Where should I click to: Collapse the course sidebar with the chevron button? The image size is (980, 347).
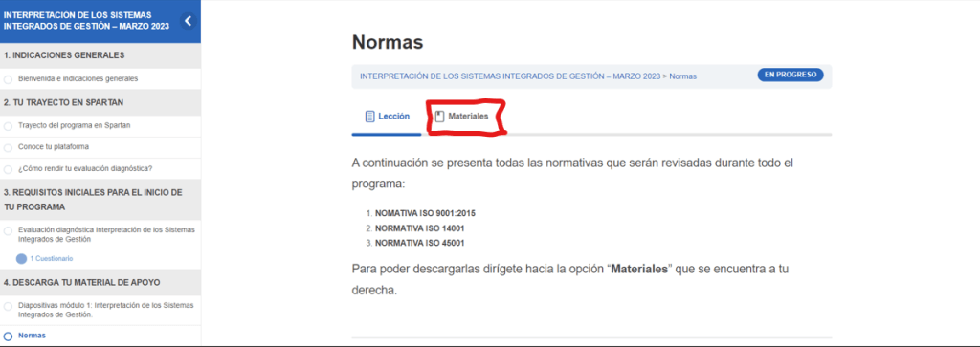click(189, 21)
